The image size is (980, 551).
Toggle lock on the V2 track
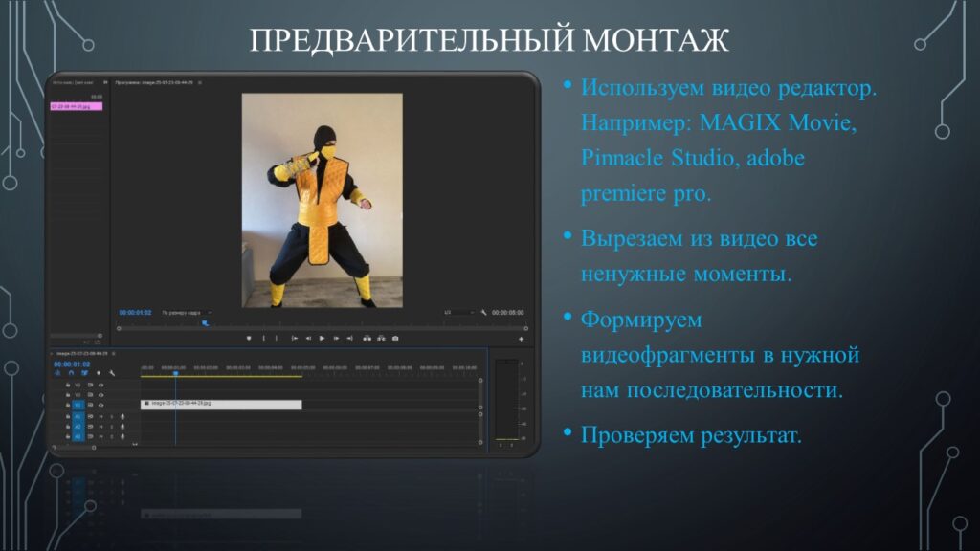pos(68,395)
